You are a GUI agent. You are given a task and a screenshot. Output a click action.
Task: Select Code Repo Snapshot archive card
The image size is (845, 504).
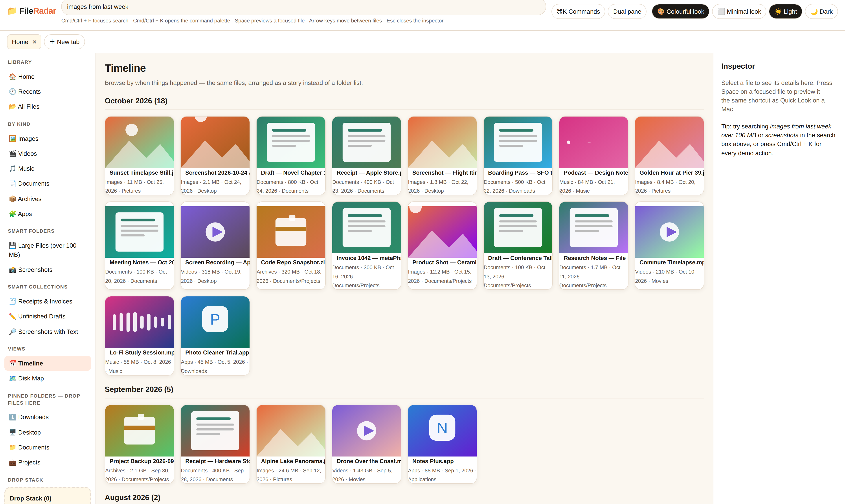point(291,246)
